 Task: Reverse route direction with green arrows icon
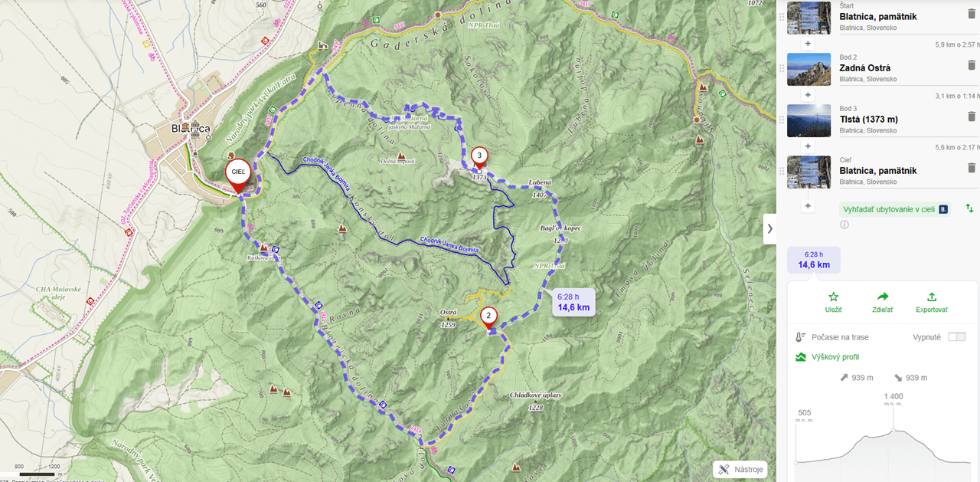click(x=969, y=208)
